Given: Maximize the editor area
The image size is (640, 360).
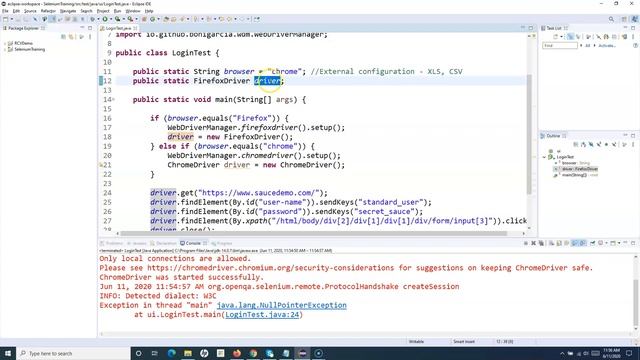Looking at the screenshot, I should coord(531,28).
